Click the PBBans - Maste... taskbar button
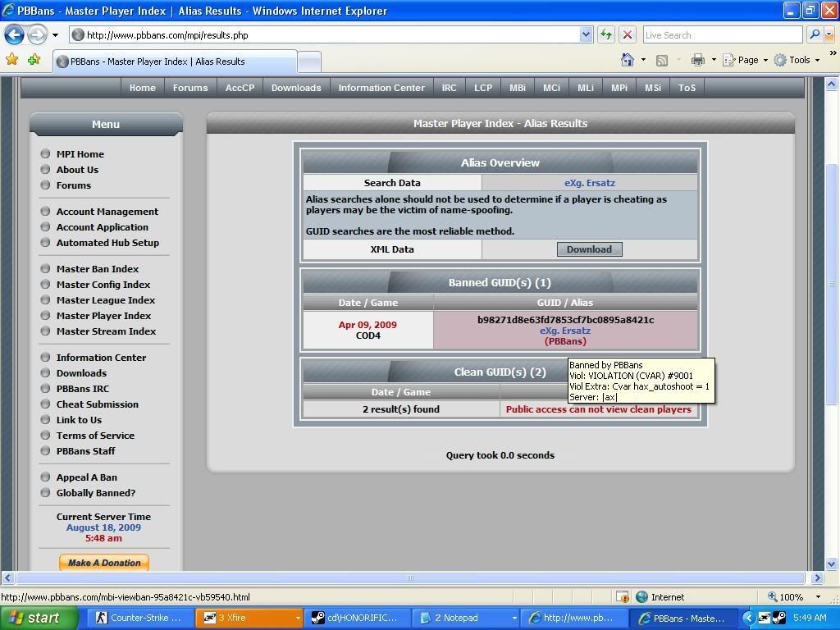 (683, 619)
